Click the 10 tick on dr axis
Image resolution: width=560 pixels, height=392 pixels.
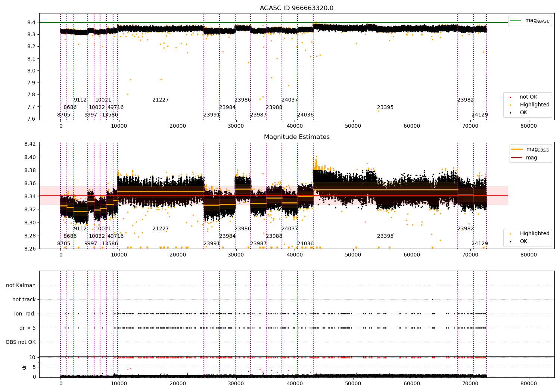32,357
